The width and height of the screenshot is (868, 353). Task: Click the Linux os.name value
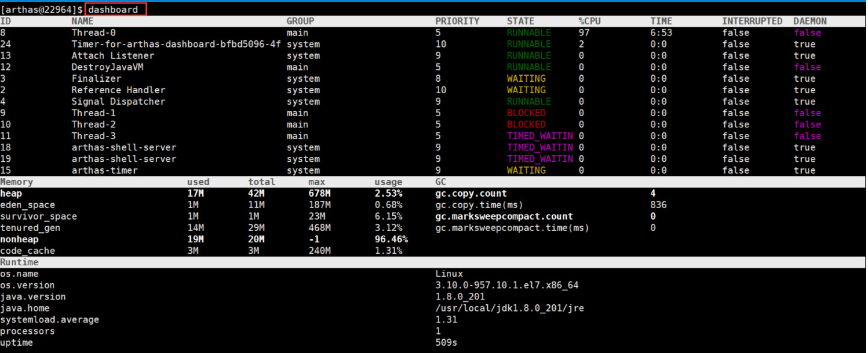(449, 274)
